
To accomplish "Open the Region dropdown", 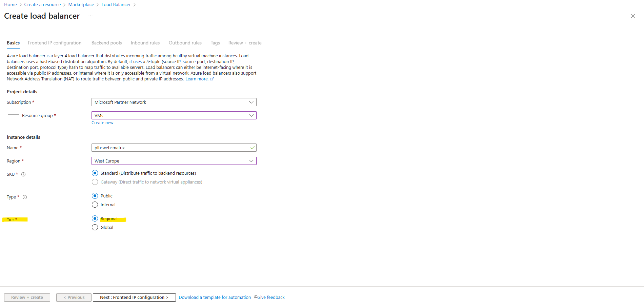I will click(174, 161).
